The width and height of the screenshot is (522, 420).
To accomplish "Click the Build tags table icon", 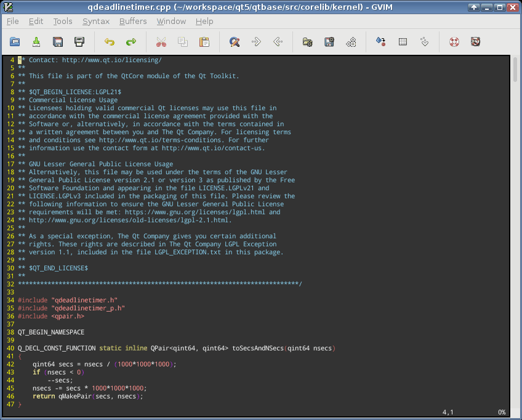I will click(403, 42).
